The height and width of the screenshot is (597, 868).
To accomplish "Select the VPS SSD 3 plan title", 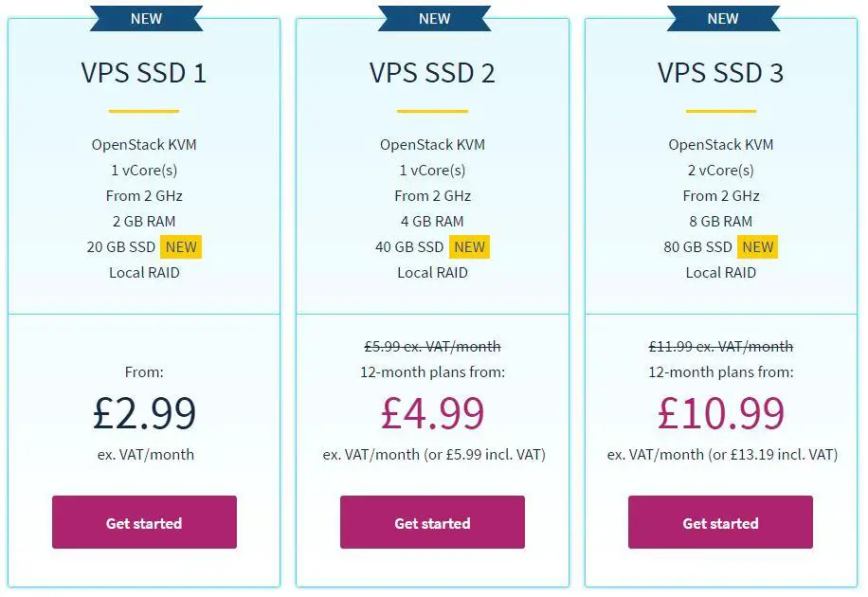I will [720, 73].
